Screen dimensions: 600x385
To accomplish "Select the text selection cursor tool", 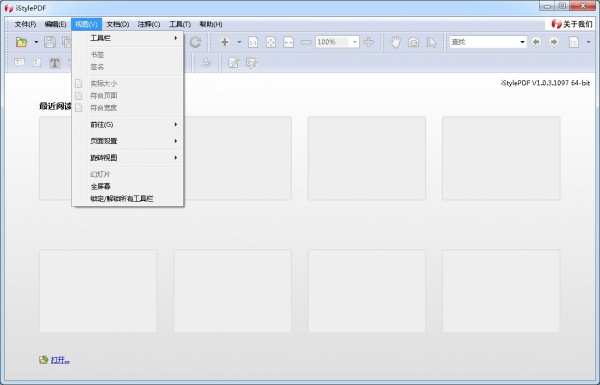I will 432,42.
